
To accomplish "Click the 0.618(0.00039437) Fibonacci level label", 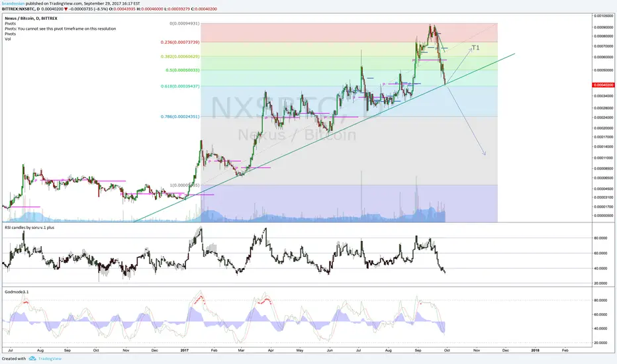I will pyautogui.click(x=180, y=86).
